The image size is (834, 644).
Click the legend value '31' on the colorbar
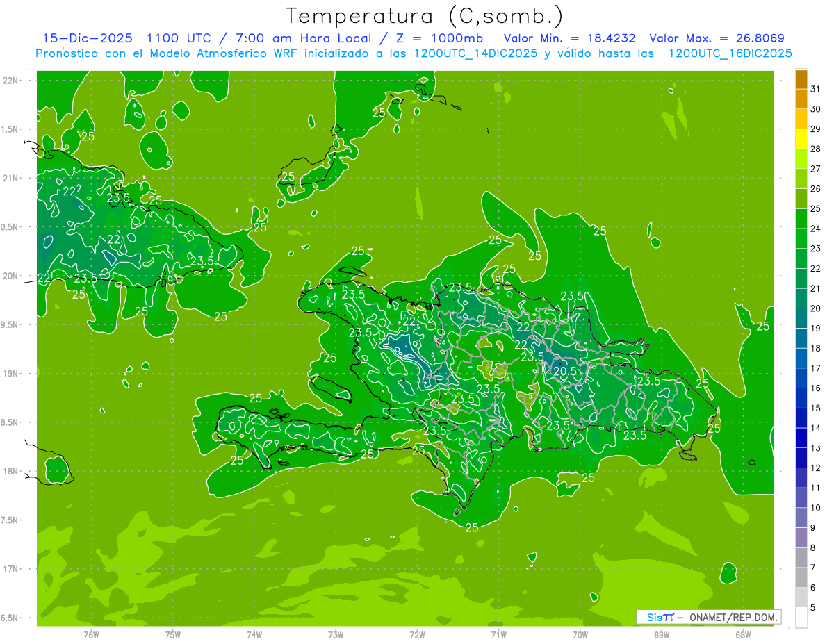click(x=815, y=89)
